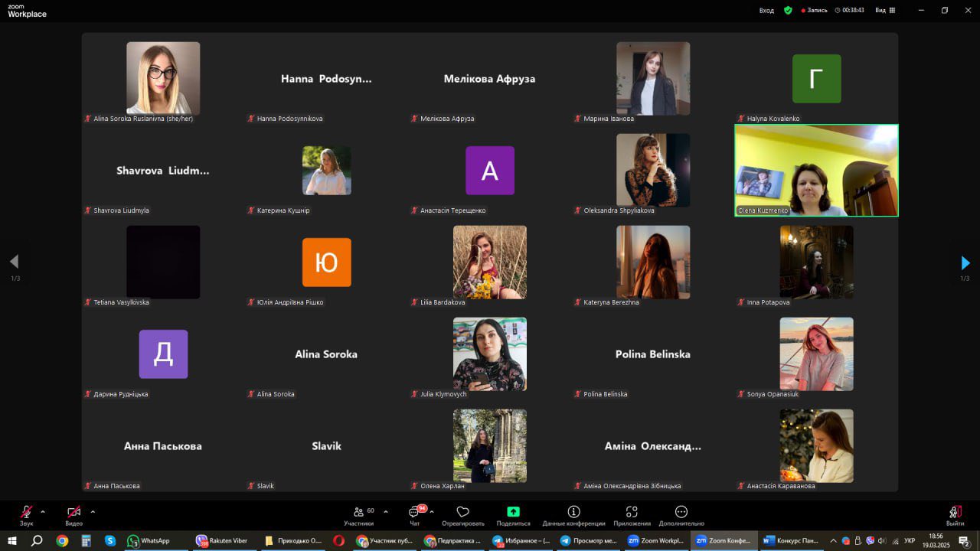Open Данные конференции meeting info

(573, 512)
